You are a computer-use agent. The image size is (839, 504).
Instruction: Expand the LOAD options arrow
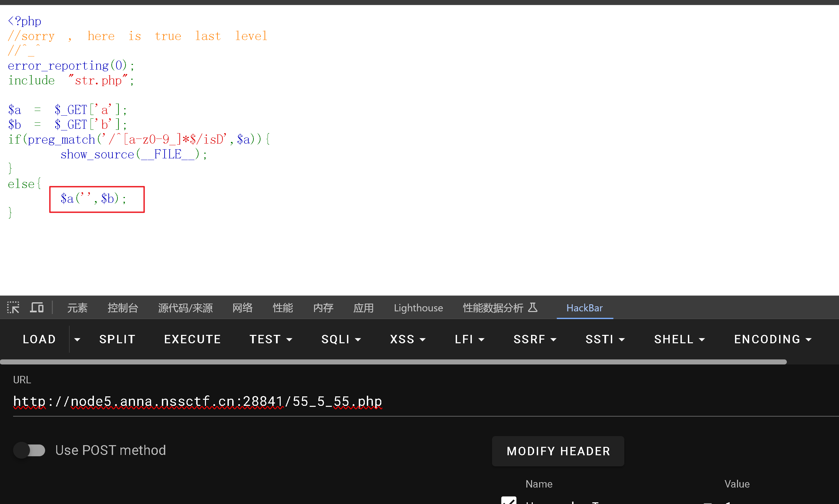77,339
